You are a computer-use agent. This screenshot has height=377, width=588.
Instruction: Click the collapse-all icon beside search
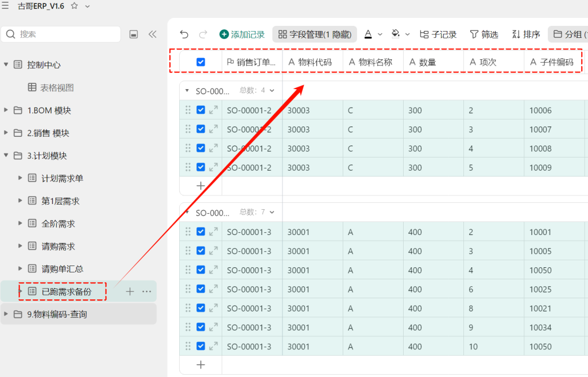pos(133,34)
